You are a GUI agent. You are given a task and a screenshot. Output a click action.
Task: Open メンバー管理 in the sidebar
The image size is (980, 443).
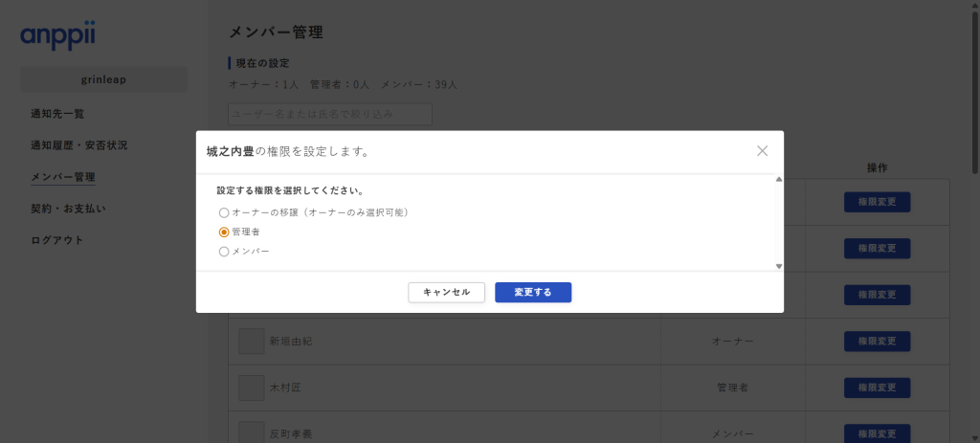(63, 177)
